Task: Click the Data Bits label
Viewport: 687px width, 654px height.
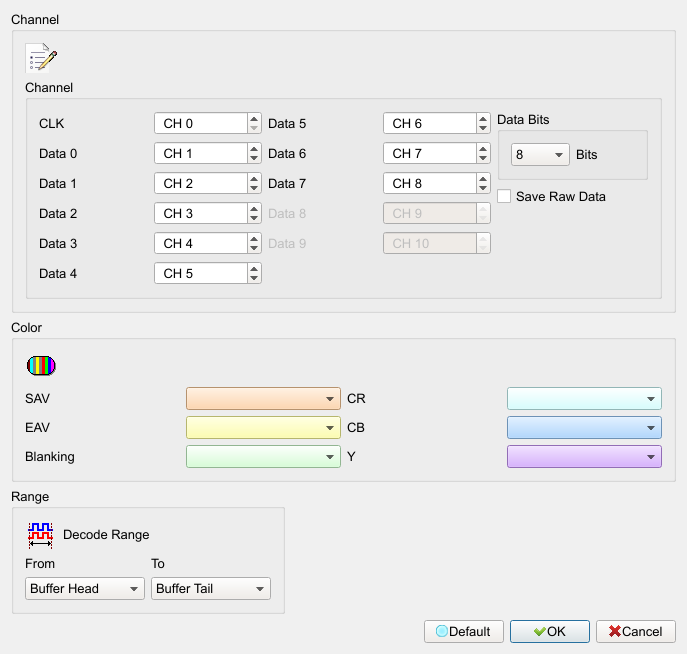Action: (x=523, y=120)
